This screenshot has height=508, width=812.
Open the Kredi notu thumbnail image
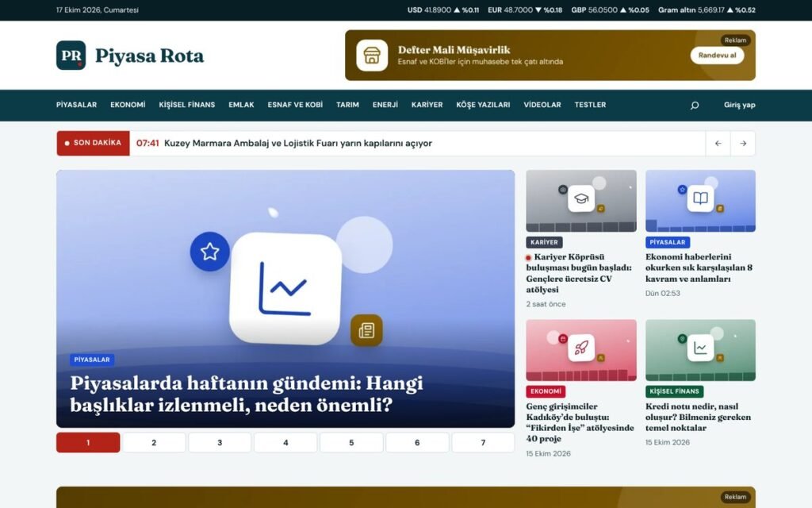700,350
